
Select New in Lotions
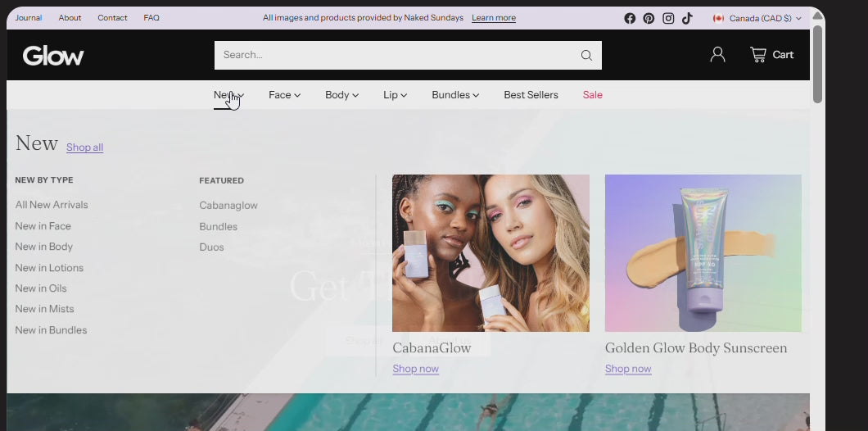49,268
